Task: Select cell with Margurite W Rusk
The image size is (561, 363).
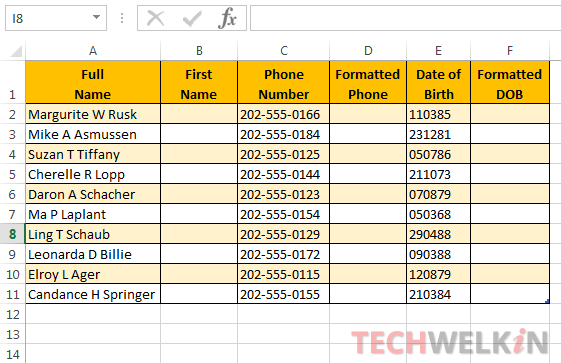Action: (x=93, y=114)
